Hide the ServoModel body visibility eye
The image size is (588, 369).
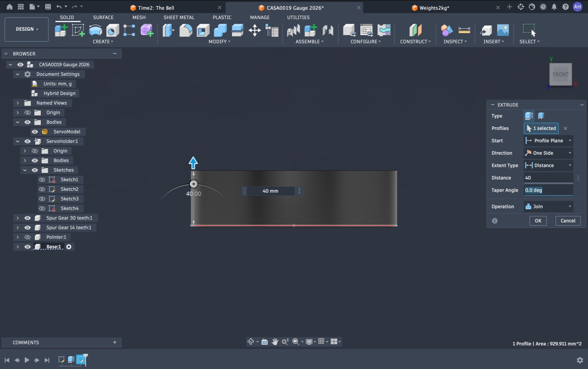35,132
